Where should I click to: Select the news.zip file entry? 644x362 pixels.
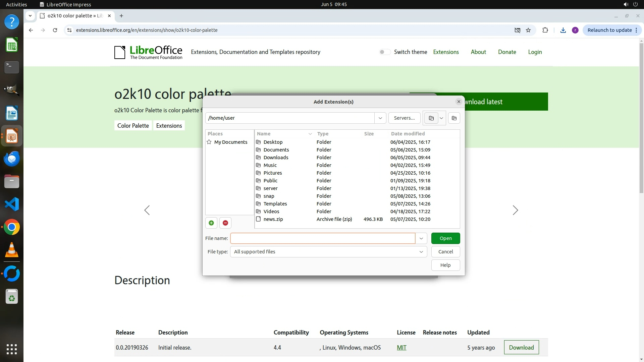pyautogui.click(x=273, y=219)
